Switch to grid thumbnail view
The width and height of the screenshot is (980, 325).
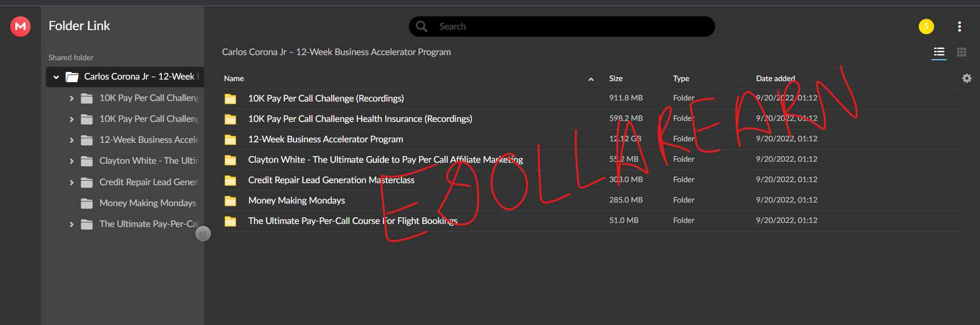(x=961, y=52)
